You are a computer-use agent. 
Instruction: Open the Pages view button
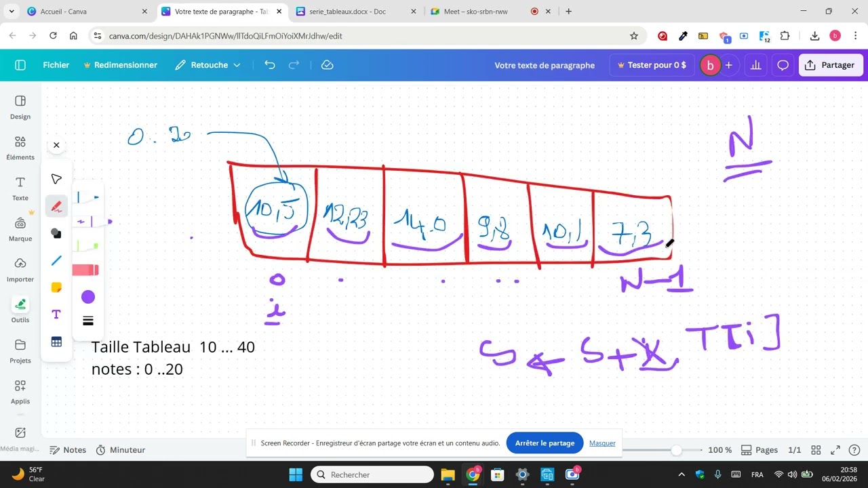pos(759,450)
